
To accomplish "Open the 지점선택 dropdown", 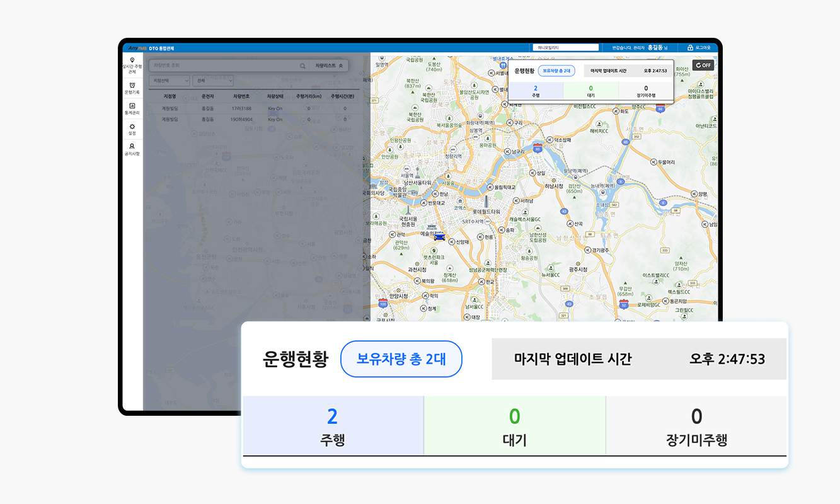I will coord(169,81).
